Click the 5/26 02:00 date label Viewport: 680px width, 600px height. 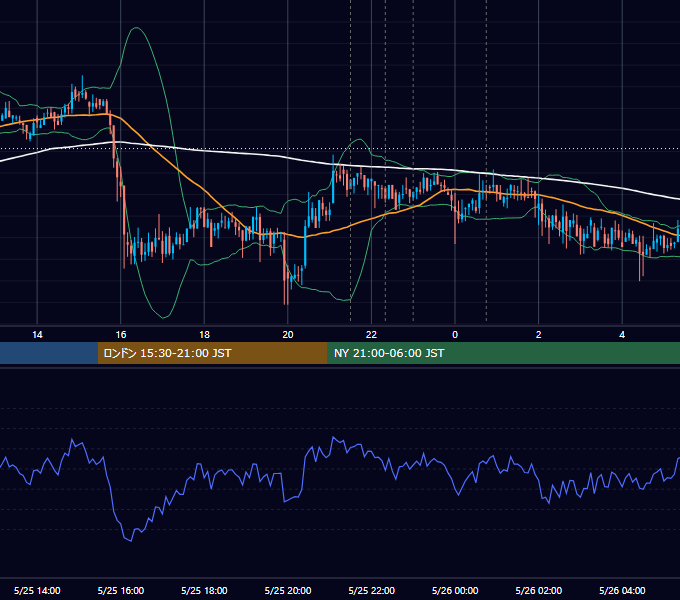click(539, 590)
